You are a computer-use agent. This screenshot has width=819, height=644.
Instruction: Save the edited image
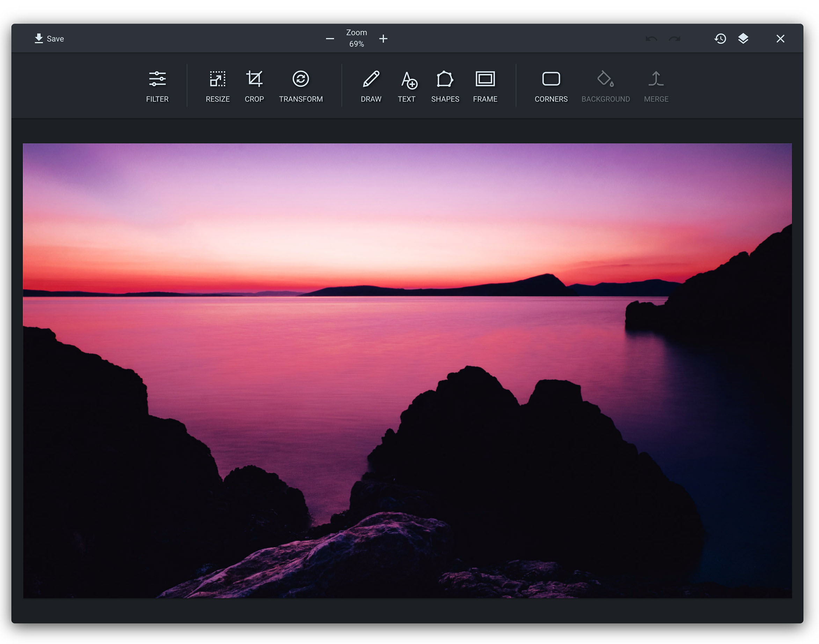(49, 38)
